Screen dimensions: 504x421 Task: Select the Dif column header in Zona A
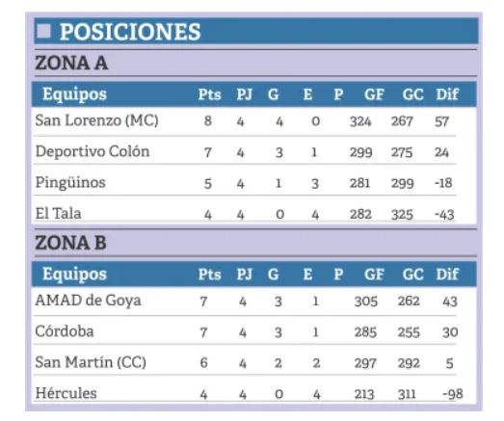click(447, 94)
